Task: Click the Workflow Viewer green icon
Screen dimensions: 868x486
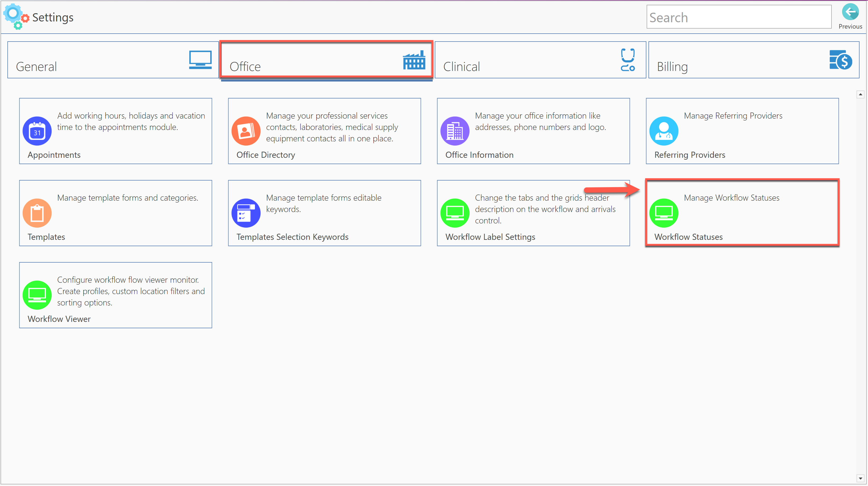Action: [37, 295]
